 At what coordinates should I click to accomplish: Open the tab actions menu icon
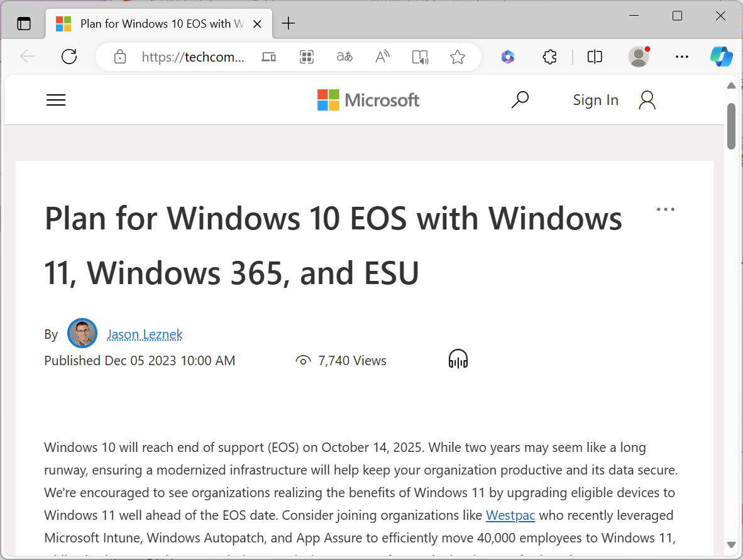[x=24, y=23]
